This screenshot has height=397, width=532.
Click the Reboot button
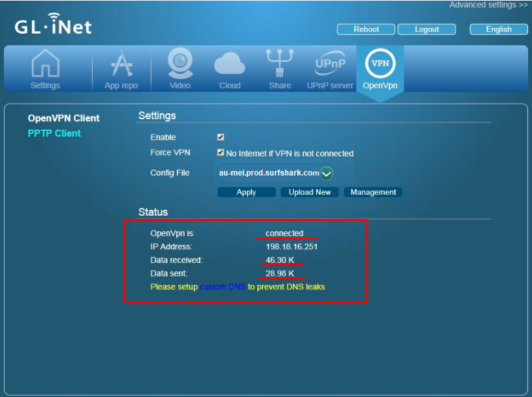pyautogui.click(x=366, y=29)
